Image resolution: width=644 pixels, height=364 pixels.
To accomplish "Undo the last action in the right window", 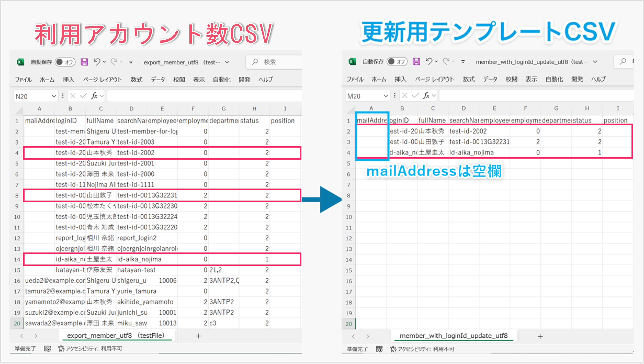I will pos(429,61).
